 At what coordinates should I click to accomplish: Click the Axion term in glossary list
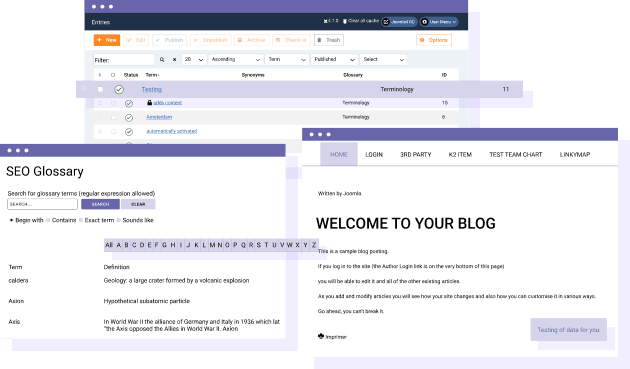click(x=16, y=301)
